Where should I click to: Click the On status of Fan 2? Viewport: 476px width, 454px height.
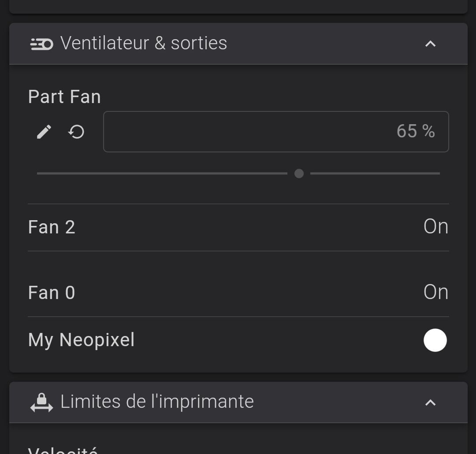pyautogui.click(x=435, y=227)
